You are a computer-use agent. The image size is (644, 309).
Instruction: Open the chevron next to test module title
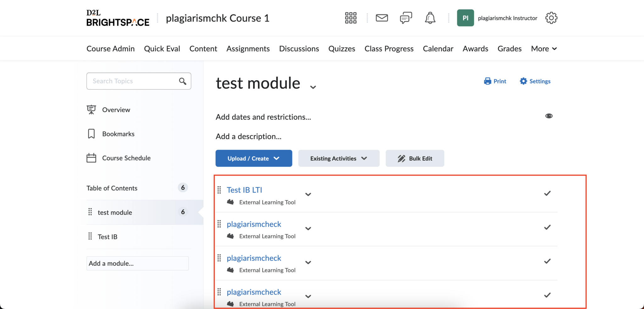pyautogui.click(x=313, y=87)
